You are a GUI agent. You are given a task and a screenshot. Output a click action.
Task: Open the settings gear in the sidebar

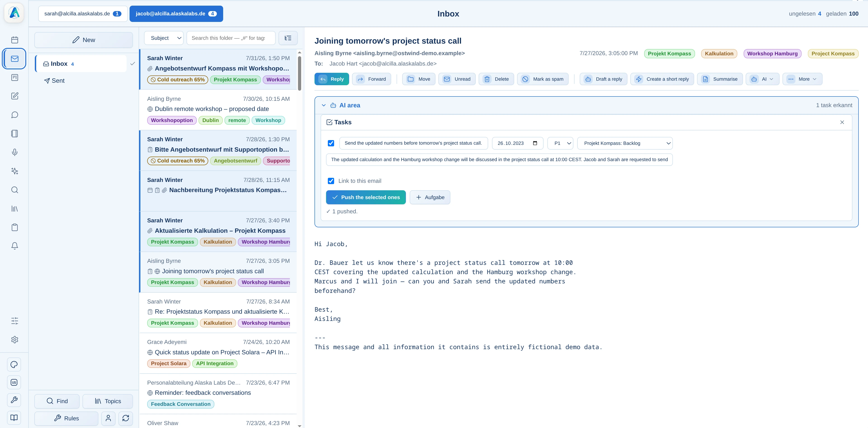(x=14, y=340)
